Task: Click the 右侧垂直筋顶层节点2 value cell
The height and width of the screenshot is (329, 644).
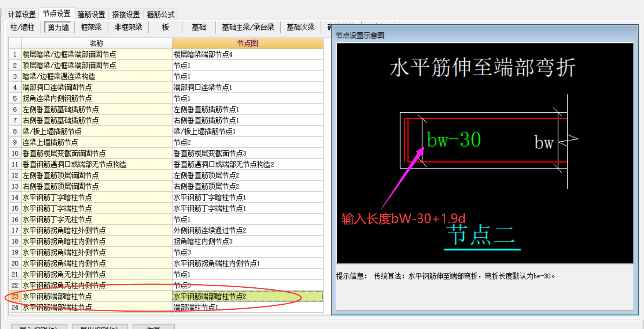Action: pyautogui.click(x=248, y=186)
